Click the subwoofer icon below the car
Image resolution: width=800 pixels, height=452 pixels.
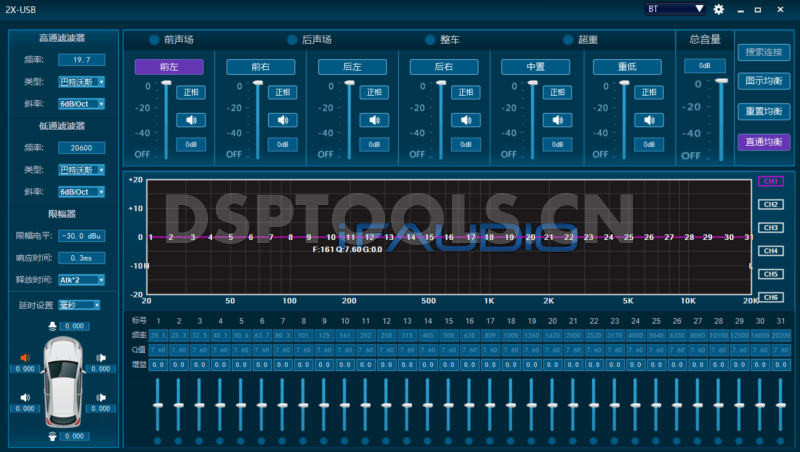coord(53,436)
